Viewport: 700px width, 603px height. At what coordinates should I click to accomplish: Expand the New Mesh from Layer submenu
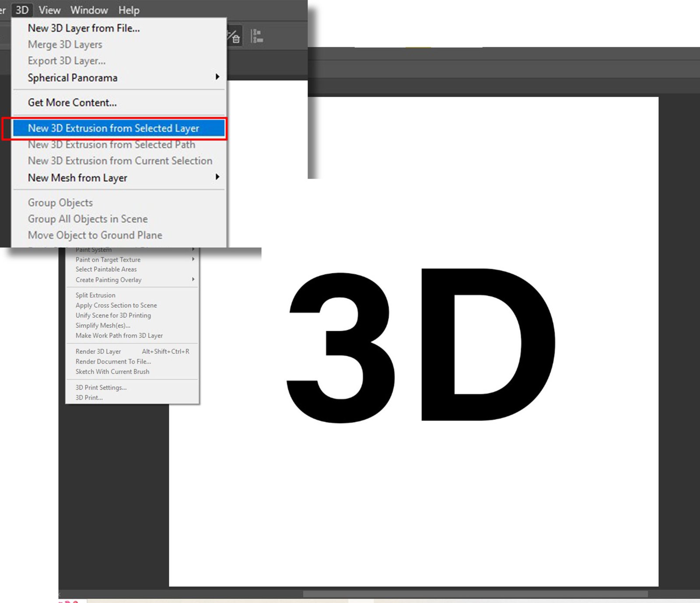click(x=119, y=178)
